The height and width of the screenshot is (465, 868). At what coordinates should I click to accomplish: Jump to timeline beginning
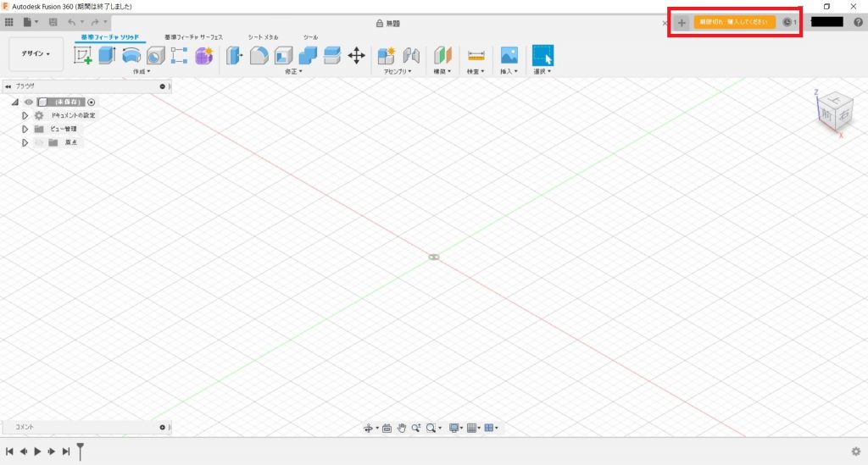[9, 451]
